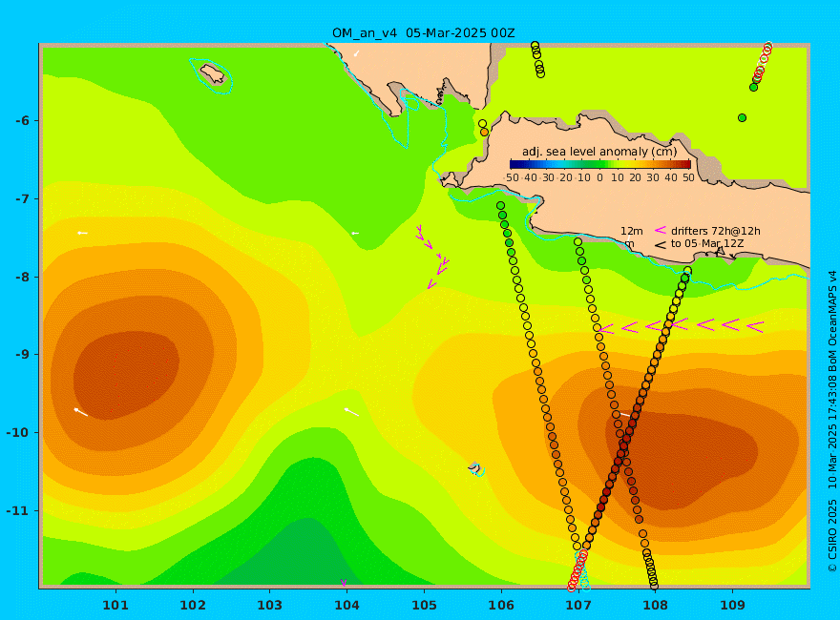Click latitude label "-9" on the left axis
Screen dimensions: 840x620
pos(23,355)
